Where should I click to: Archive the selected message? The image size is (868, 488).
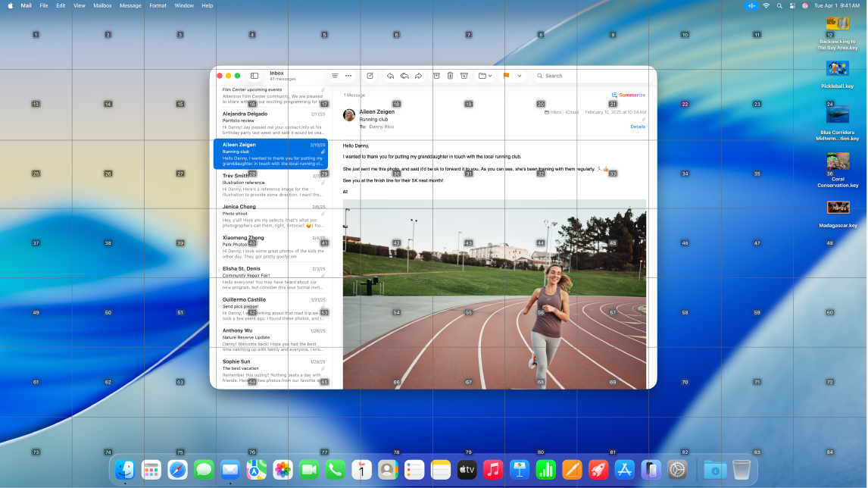[x=437, y=76]
